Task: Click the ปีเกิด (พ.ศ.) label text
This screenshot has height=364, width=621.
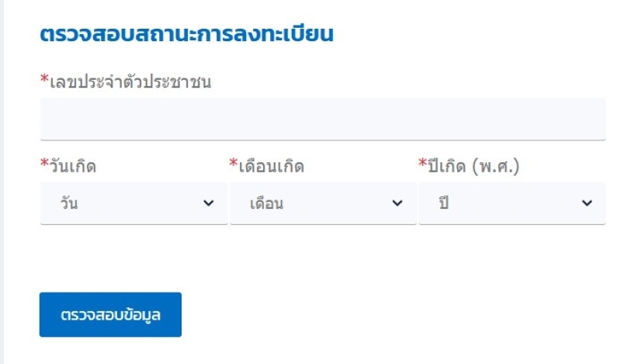Action: pos(474,165)
